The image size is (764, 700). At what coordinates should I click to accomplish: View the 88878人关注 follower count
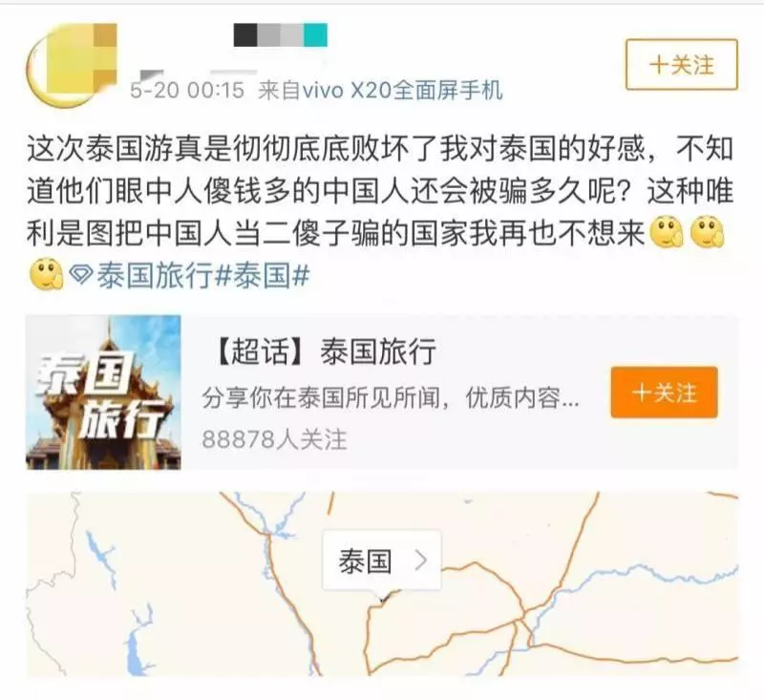274,439
